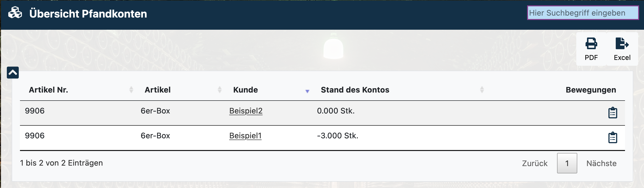644x188 pixels.
Task: Collapse the table panel with the chevron-up button
Action: point(13,73)
